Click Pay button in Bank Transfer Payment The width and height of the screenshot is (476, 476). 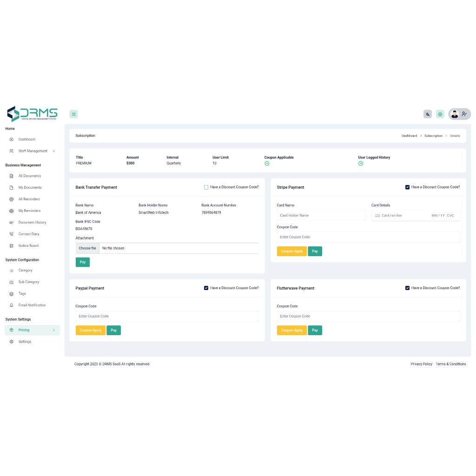83,262
